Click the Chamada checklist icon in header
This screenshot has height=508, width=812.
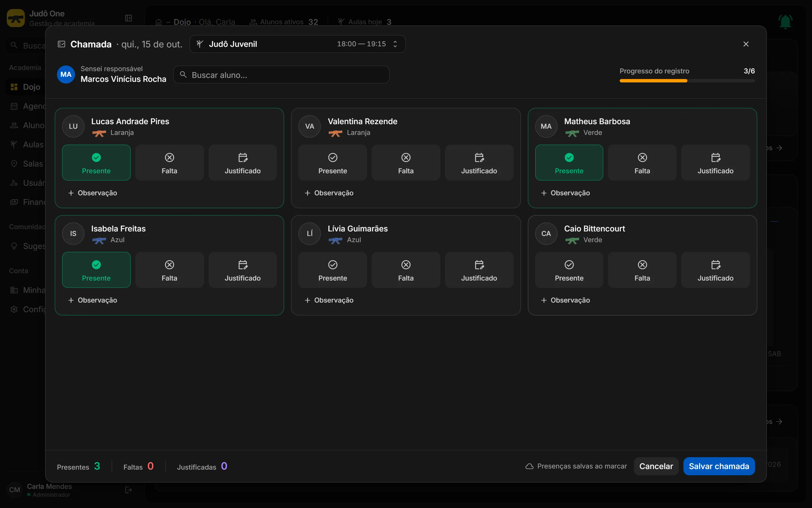pos(61,44)
